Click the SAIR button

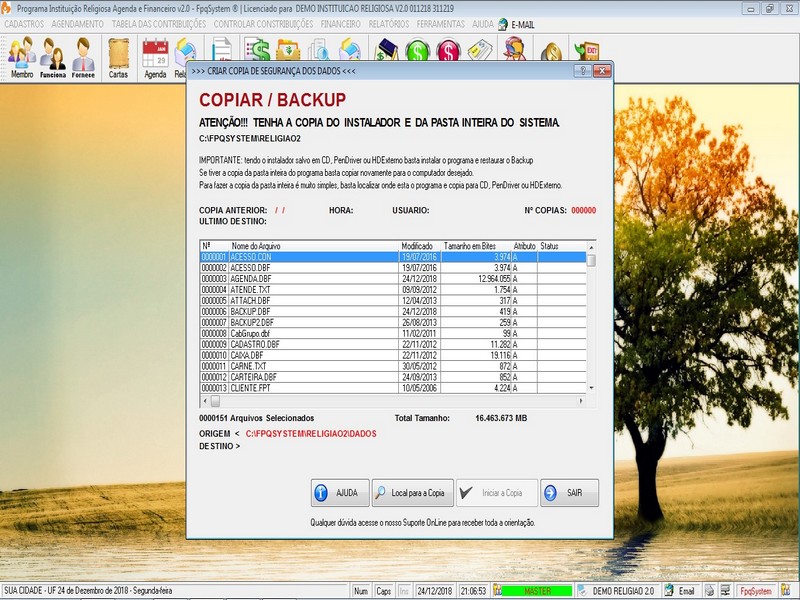569,493
